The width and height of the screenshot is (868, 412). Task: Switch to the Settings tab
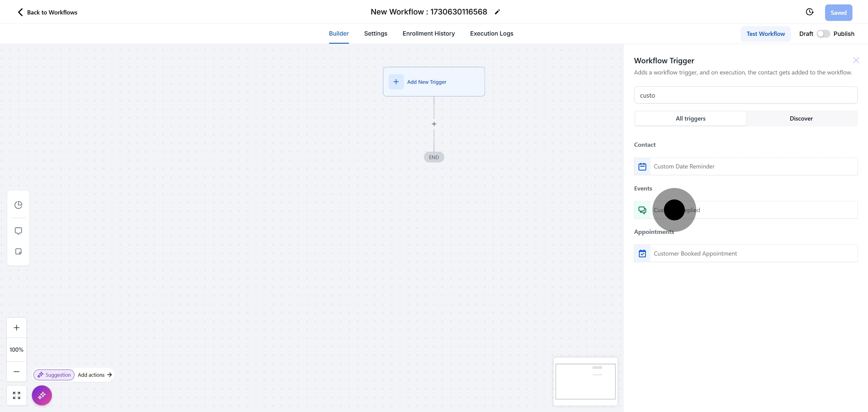coord(375,33)
